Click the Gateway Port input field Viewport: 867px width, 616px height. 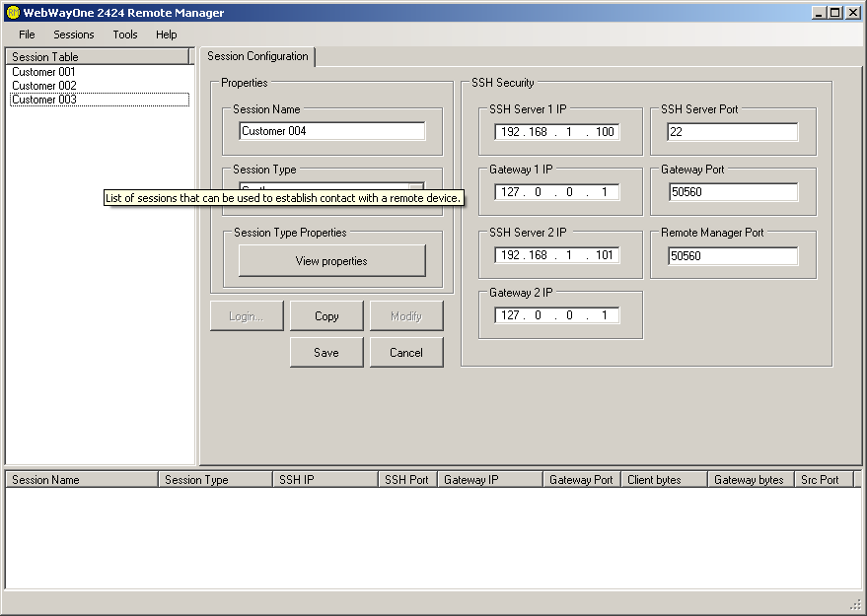[733, 192]
